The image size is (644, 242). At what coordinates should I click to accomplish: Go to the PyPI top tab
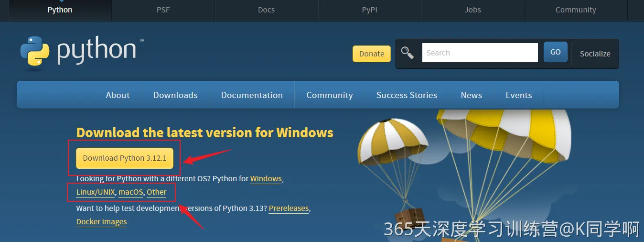click(x=369, y=10)
